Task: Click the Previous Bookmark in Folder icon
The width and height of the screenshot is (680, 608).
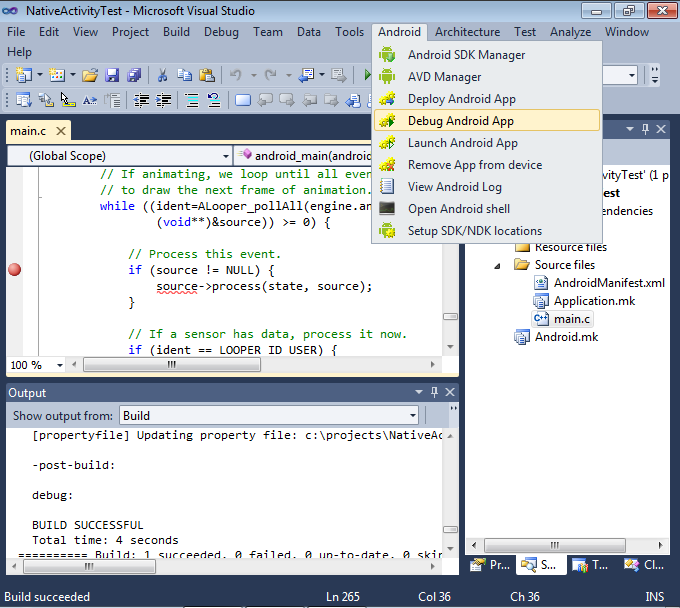Action: 309,100
